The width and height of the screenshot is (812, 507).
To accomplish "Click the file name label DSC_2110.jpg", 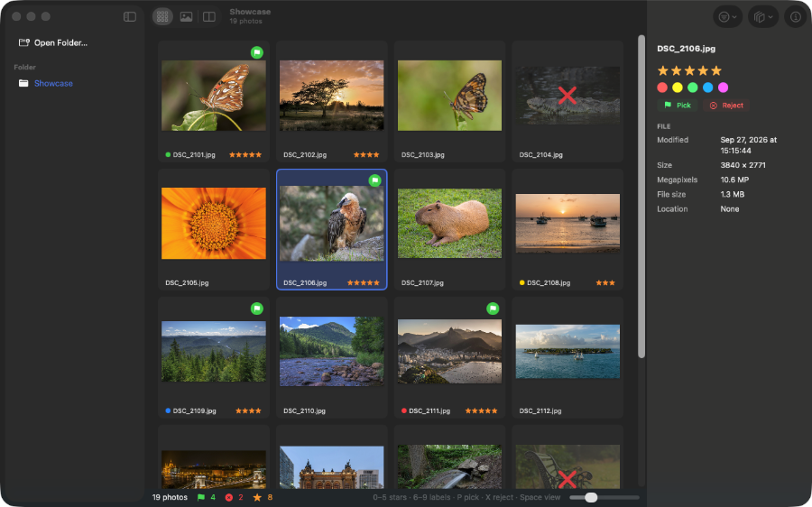I will (x=305, y=410).
